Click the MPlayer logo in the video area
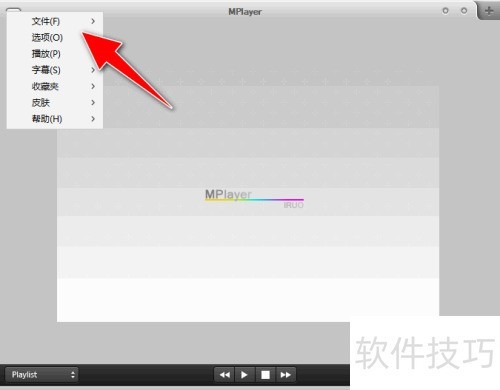Screen dimensions: 500x390 254,199
